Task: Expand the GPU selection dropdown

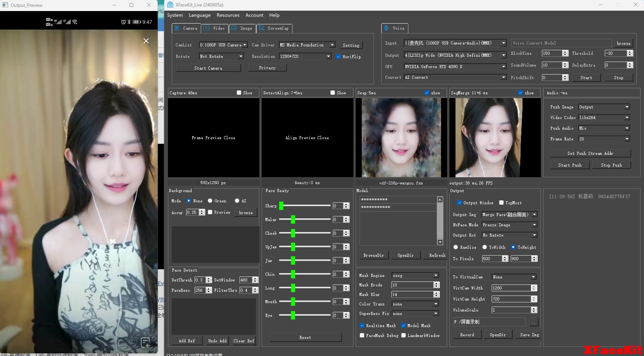Action: [x=455, y=67]
